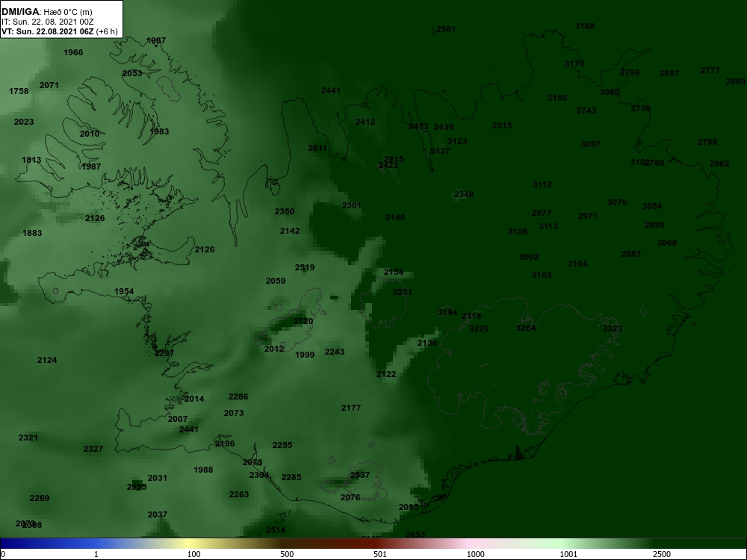Image resolution: width=747 pixels, height=560 pixels.
Task: Click the map value 3194
Action: pos(447,312)
